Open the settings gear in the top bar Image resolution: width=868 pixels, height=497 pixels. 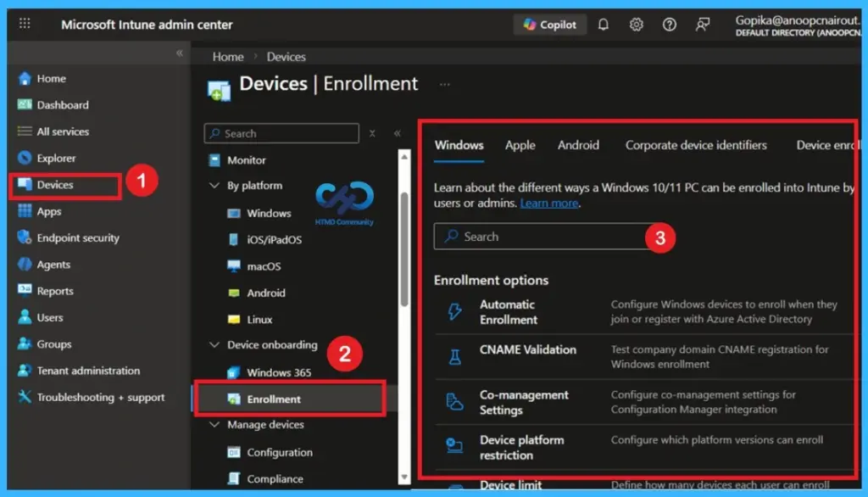coord(636,25)
